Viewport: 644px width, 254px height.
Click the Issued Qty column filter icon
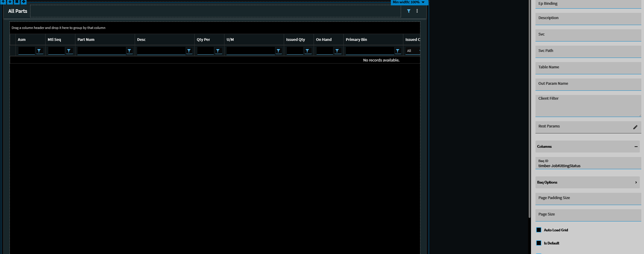(307, 51)
